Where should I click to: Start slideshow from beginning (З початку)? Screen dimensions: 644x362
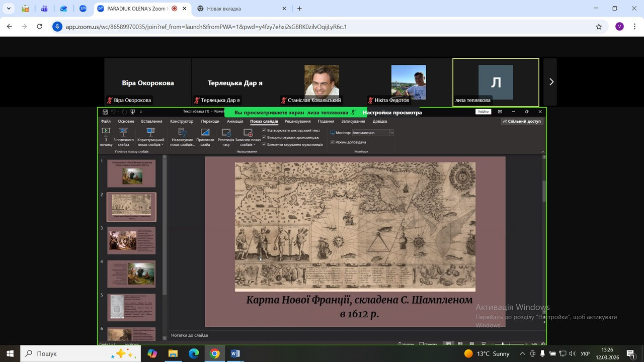coord(106,133)
